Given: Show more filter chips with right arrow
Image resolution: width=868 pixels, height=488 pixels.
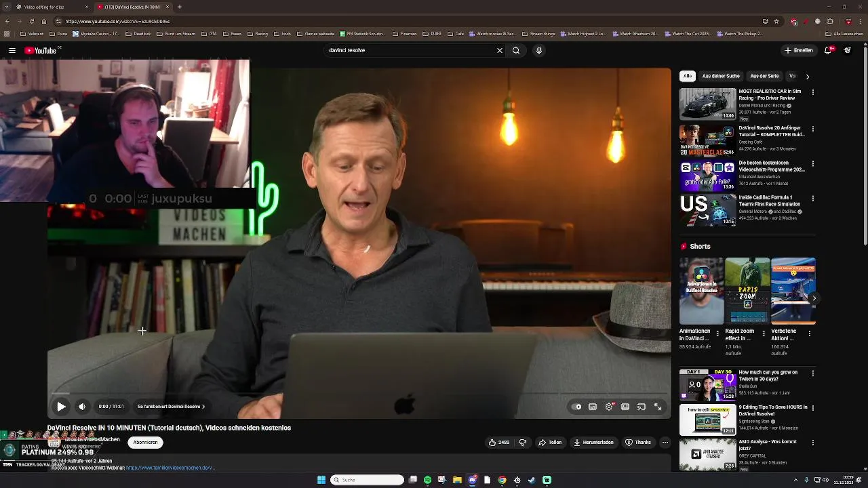Looking at the screenshot, I should [807, 77].
